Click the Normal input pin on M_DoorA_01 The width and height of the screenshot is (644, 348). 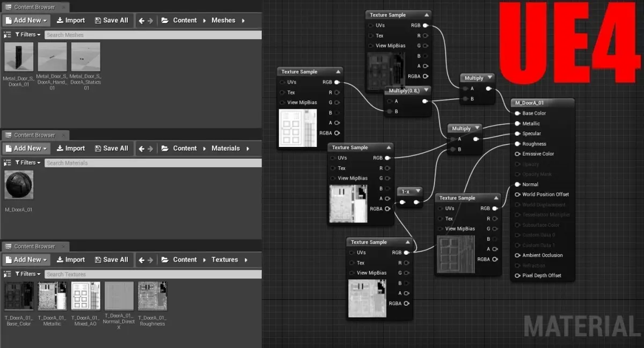[x=517, y=184]
